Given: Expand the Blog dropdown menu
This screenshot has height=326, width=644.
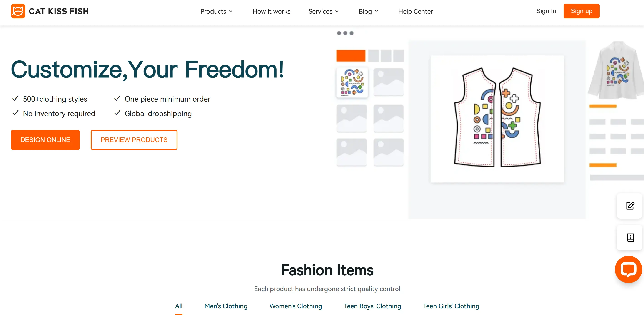Looking at the screenshot, I should tap(368, 11).
